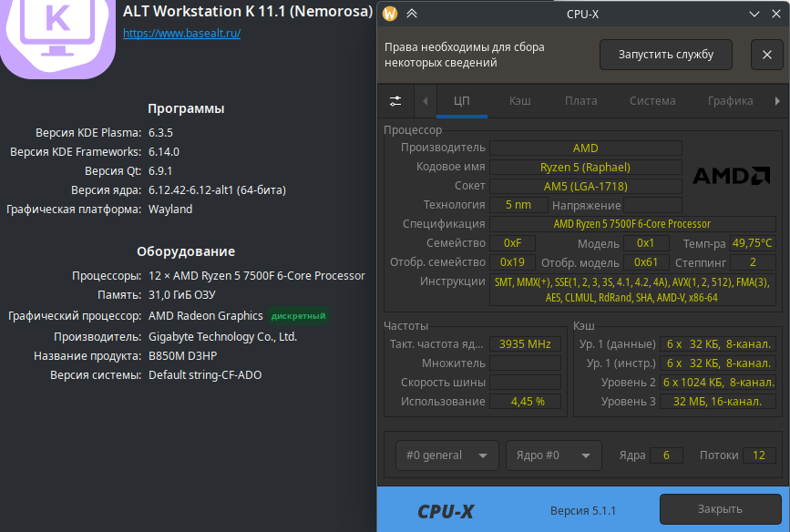Click the Инструкции instruction set text
Screen dimensions: 790x532
(632, 290)
